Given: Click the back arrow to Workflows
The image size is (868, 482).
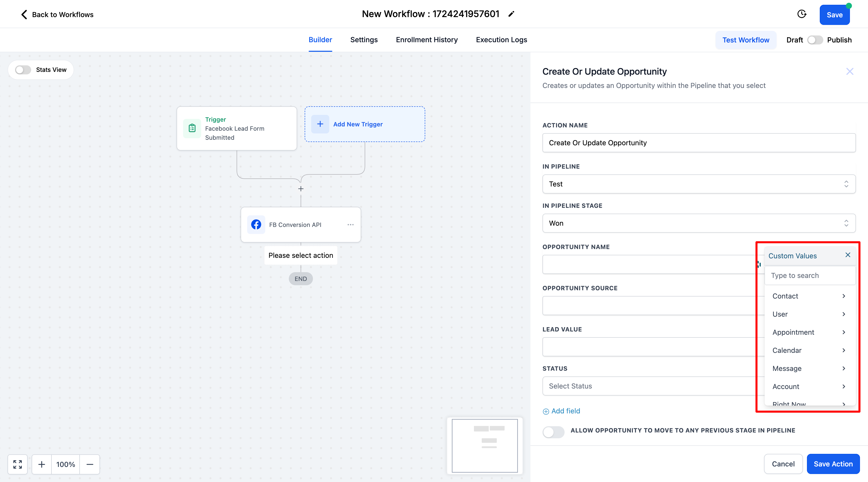Looking at the screenshot, I should [24, 15].
